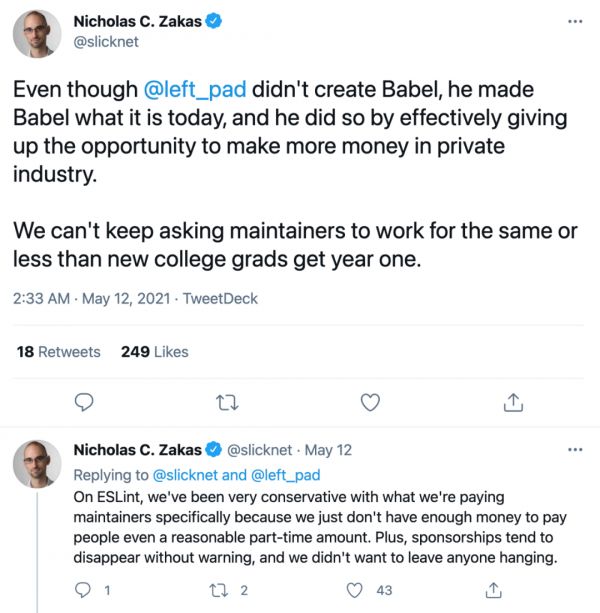Retweet the main Babel tweet
This screenshot has width=600, height=613.
point(227,402)
